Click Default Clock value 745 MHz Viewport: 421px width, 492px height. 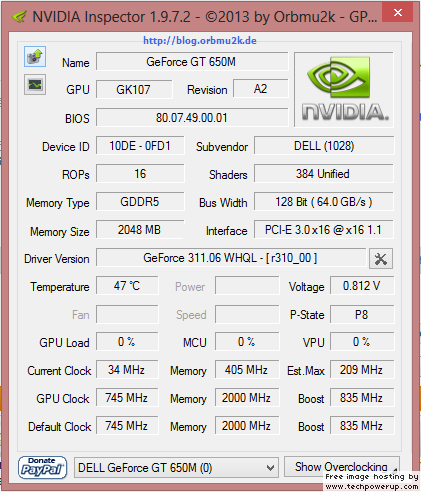(x=127, y=426)
